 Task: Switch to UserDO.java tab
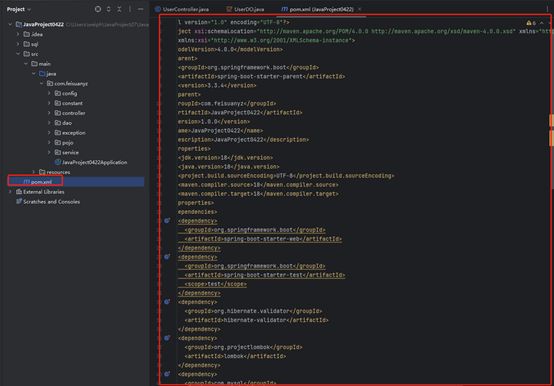[x=245, y=9]
